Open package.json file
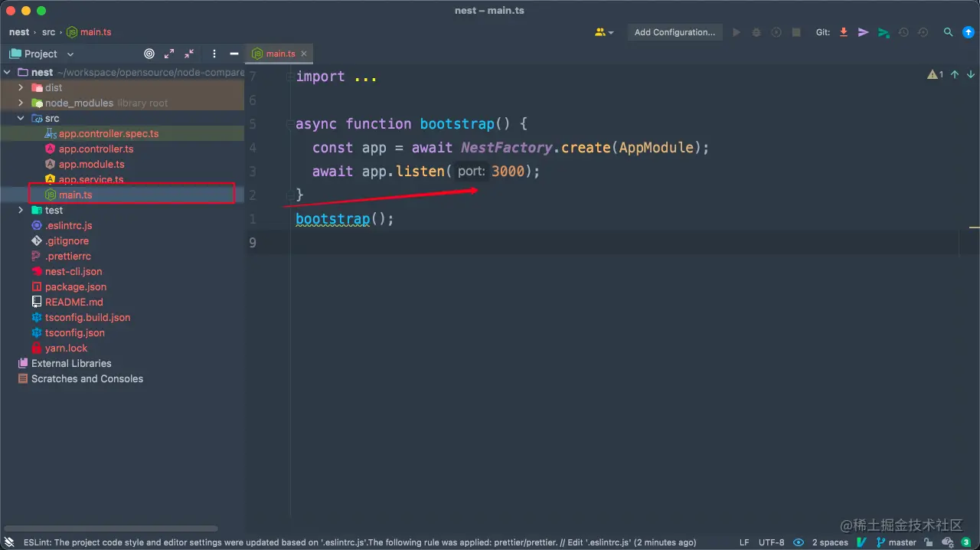Screen dimensions: 980x550 pyautogui.click(x=76, y=286)
